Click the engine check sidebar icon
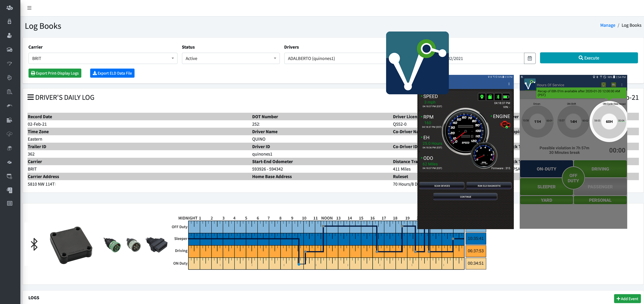 9,162
